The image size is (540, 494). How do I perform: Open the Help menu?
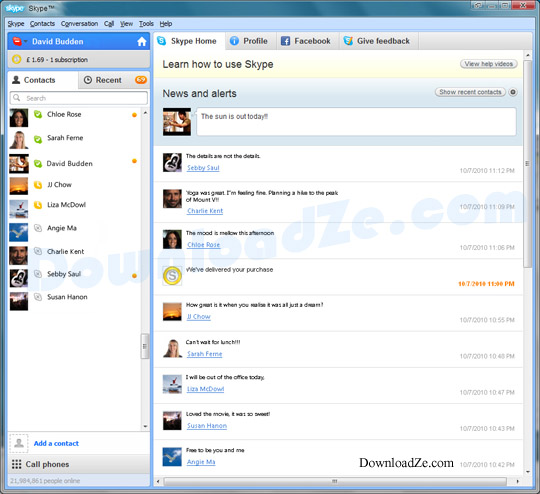coord(166,24)
